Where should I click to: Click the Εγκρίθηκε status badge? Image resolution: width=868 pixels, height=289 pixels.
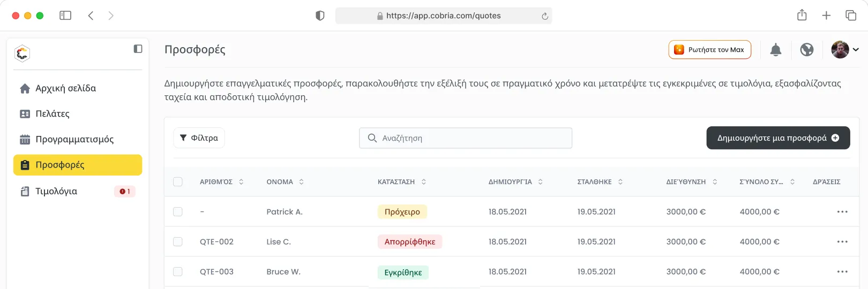point(403,272)
